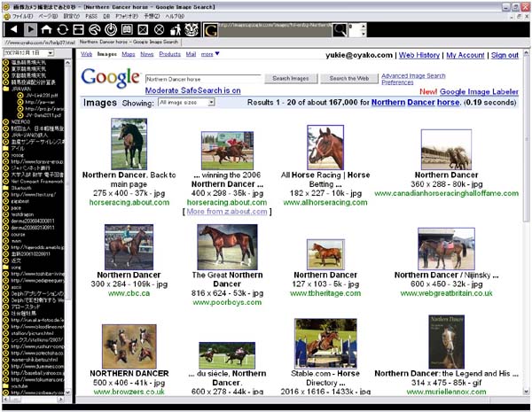The image size is (532, 412).
Task: Open The Great Northern Dancer thumbnail from poorboys.com
Action: (227, 246)
